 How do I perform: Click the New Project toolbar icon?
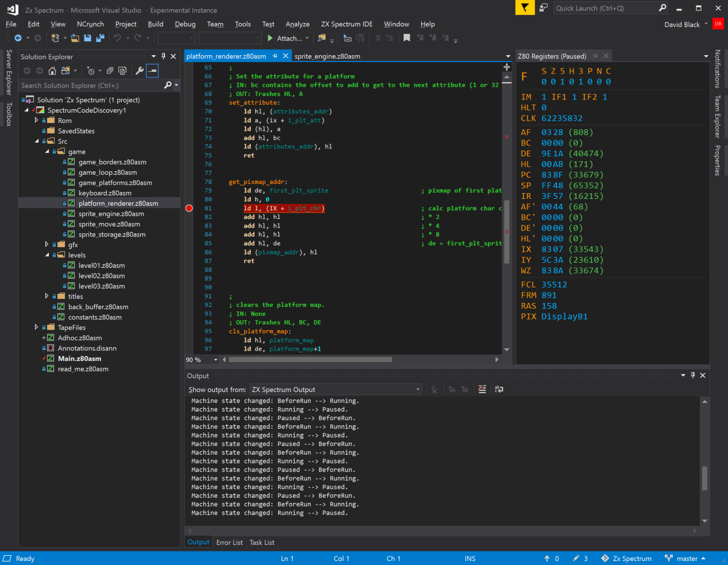(x=55, y=38)
